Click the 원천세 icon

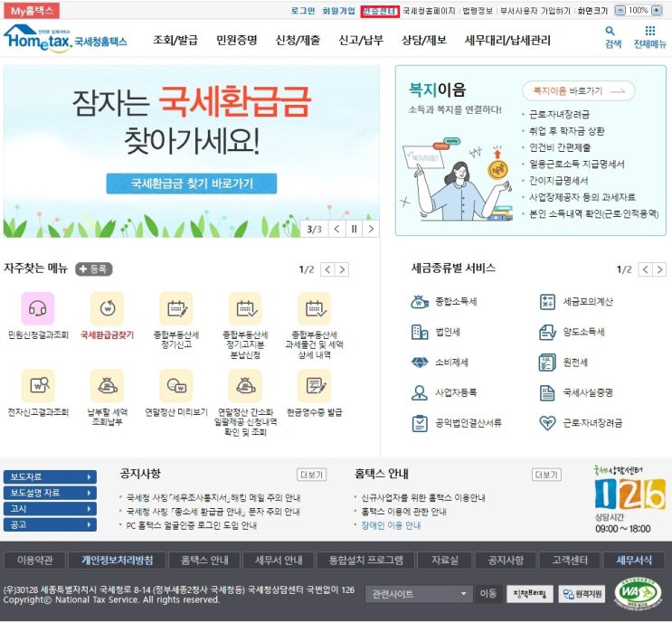point(547,363)
